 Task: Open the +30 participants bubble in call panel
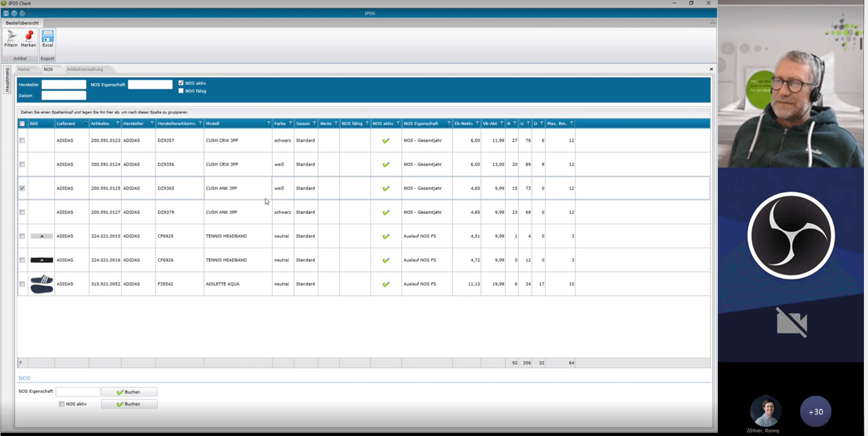pyautogui.click(x=816, y=412)
